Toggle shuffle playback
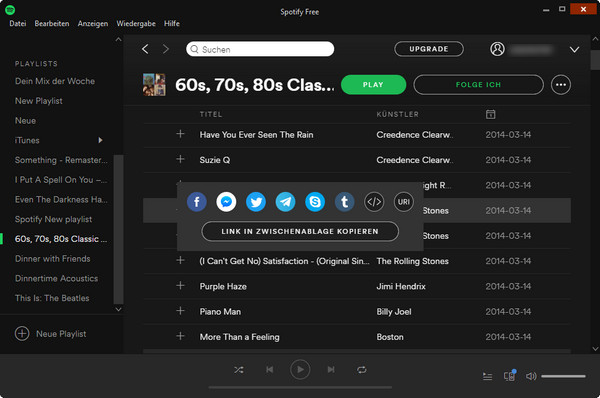Viewport: 600px width, 398px height. point(238,370)
